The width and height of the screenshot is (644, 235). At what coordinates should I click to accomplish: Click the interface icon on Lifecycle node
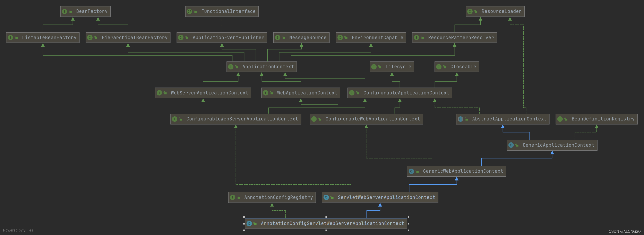374,67
